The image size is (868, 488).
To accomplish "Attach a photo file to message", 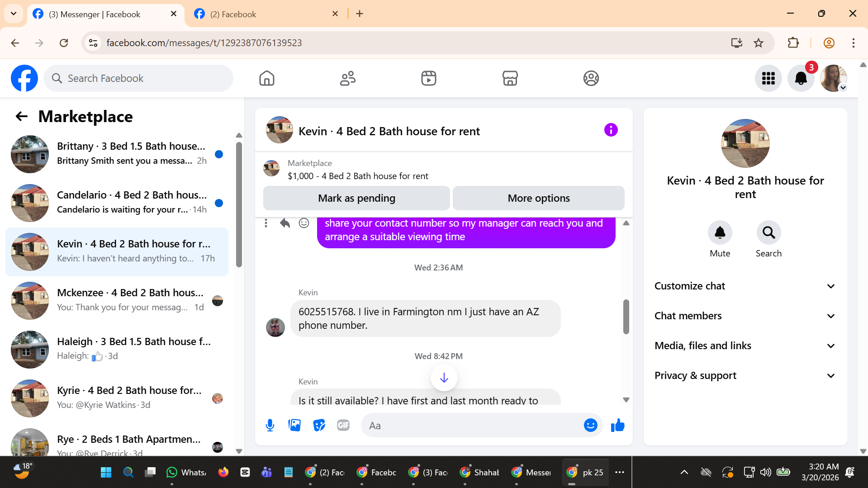I will coord(294,425).
